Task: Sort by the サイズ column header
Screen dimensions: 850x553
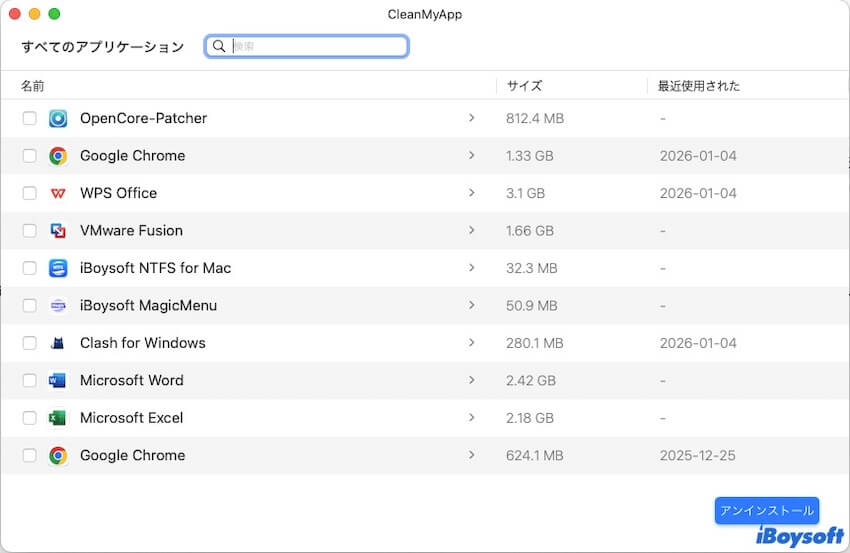Action: pos(524,86)
